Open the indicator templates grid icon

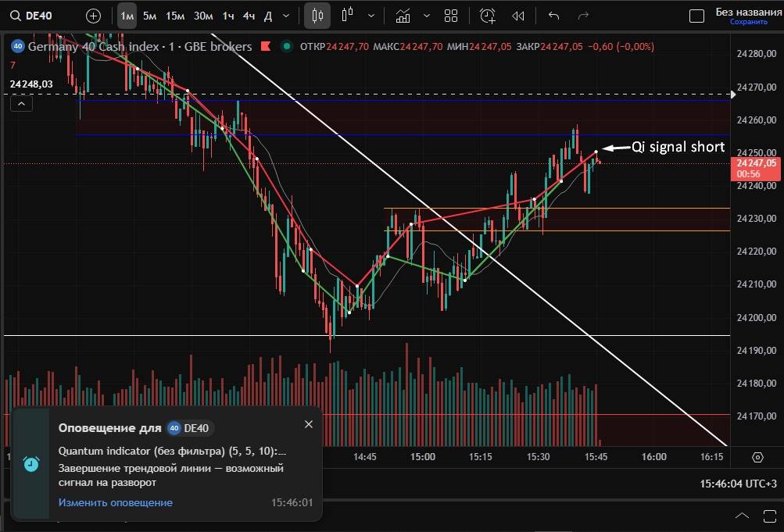click(x=451, y=16)
